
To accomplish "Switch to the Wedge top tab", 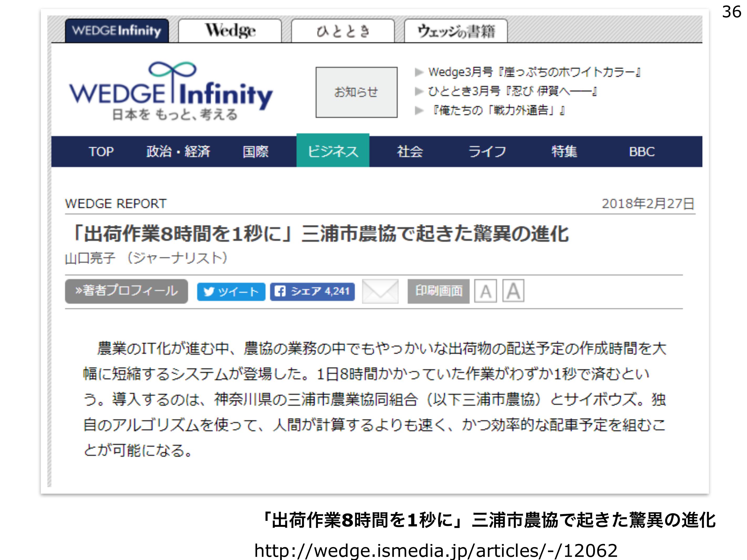I will point(230,31).
